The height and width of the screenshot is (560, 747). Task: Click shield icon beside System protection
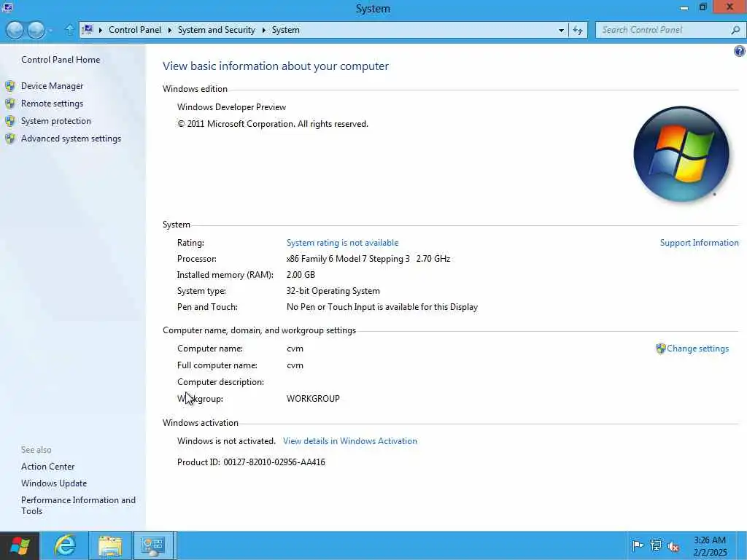pyautogui.click(x=10, y=121)
